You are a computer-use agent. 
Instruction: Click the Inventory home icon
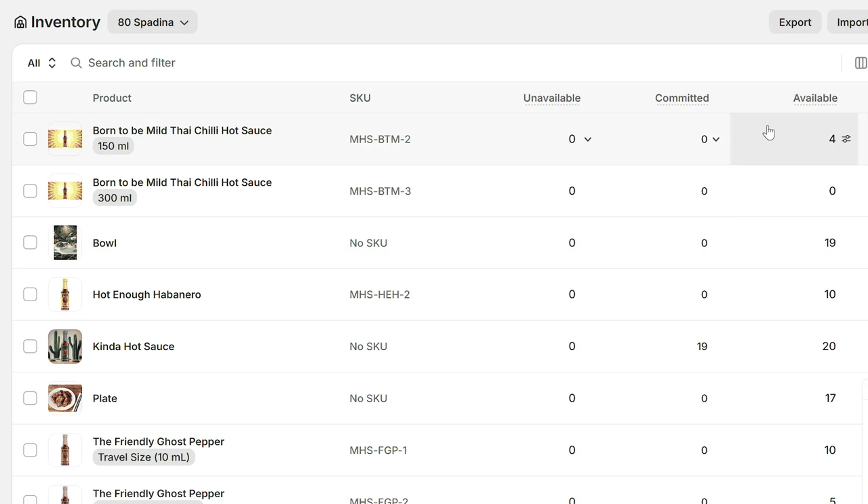tap(21, 22)
